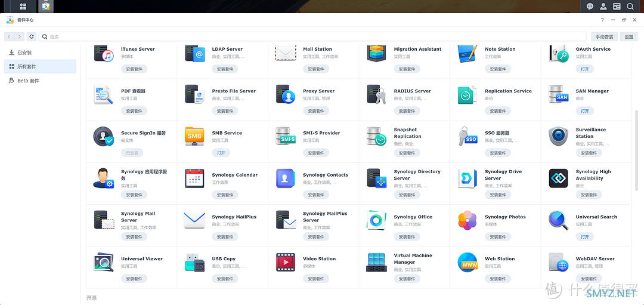Install the Virtual Machine Manager package
Screen dimensions: 644x305
click(x=407, y=279)
